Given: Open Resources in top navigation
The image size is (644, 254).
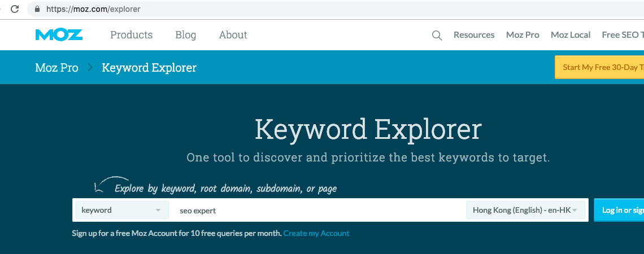Looking at the screenshot, I should click(474, 35).
